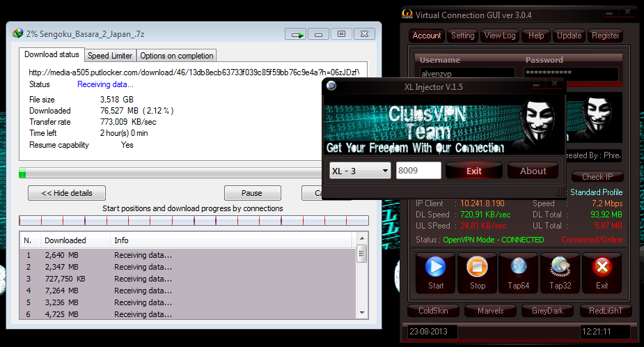
Task: Select the Download status tab
Action: 52,54
